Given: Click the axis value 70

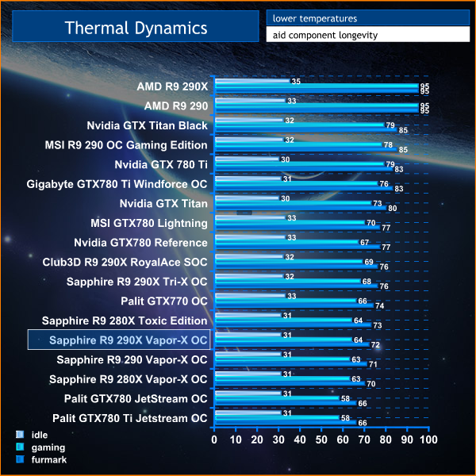Looking at the screenshot, I should pyautogui.click(x=364, y=440).
